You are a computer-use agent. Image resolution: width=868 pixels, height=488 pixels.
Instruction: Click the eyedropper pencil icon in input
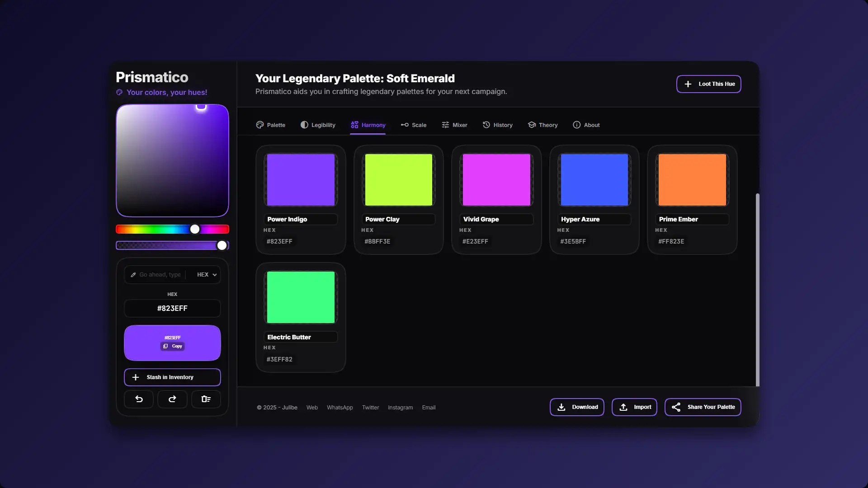click(133, 275)
